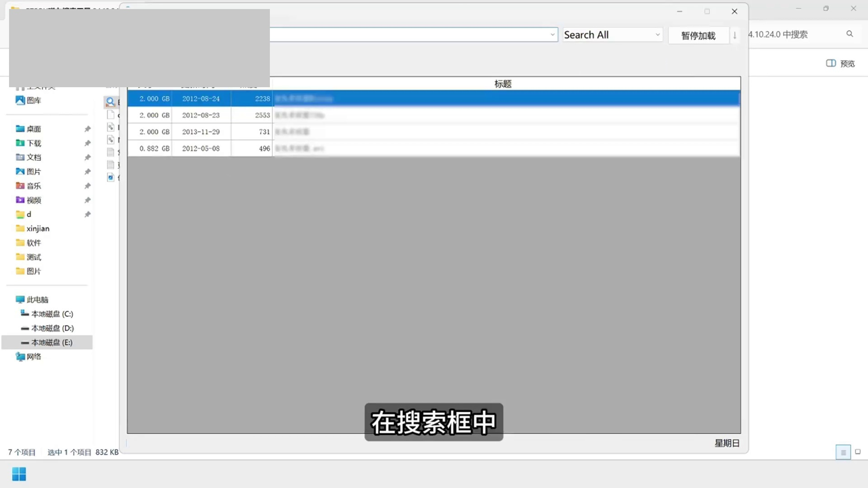Click the search keyword input field
Viewport: 868px width, 488px height.
(x=414, y=35)
